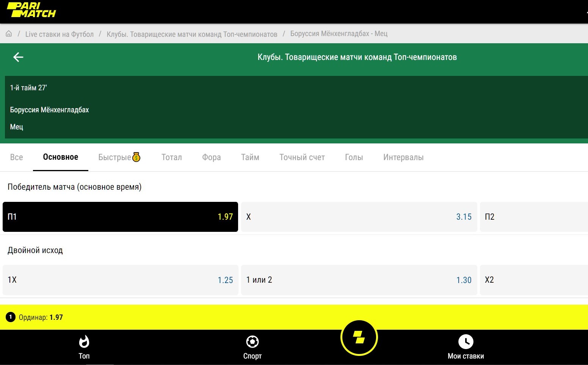Click the back arrow in the green header

(x=18, y=57)
